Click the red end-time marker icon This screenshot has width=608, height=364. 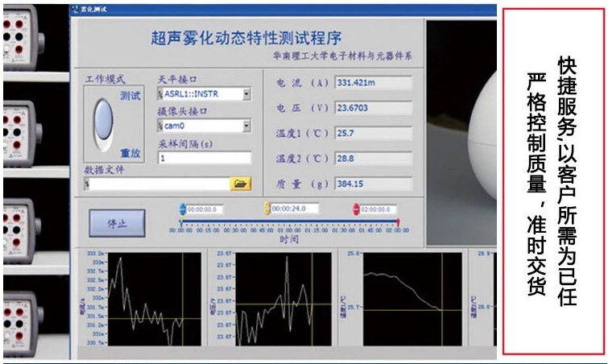click(x=356, y=209)
